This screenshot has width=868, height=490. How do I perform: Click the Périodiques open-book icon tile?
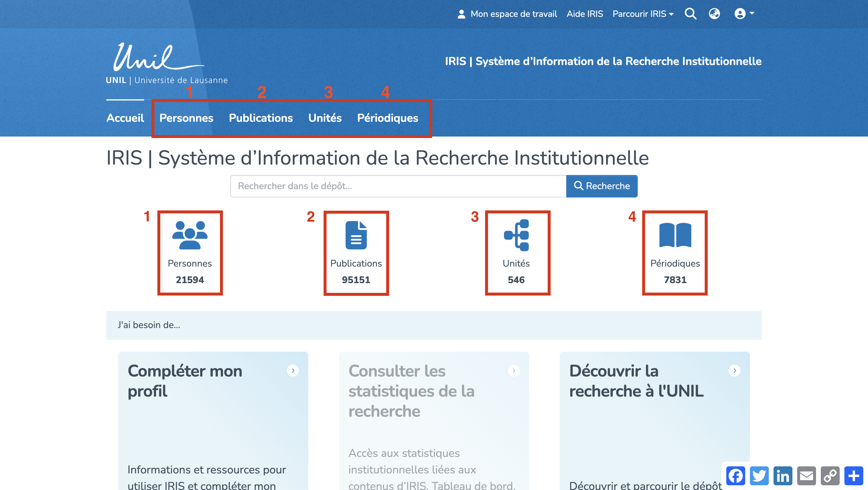[x=675, y=235]
